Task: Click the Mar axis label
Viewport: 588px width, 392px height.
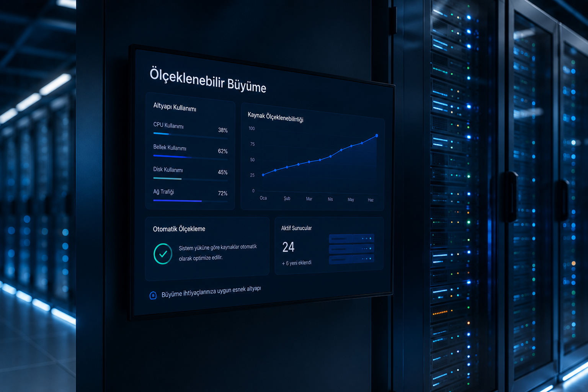Action: pyautogui.click(x=309, y=199)
